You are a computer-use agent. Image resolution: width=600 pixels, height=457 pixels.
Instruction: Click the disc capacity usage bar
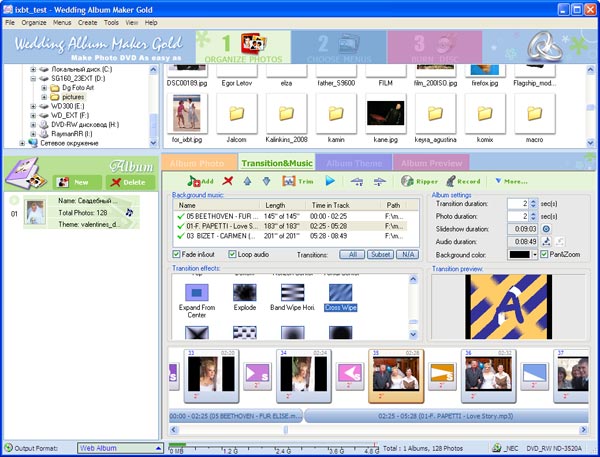273,447
